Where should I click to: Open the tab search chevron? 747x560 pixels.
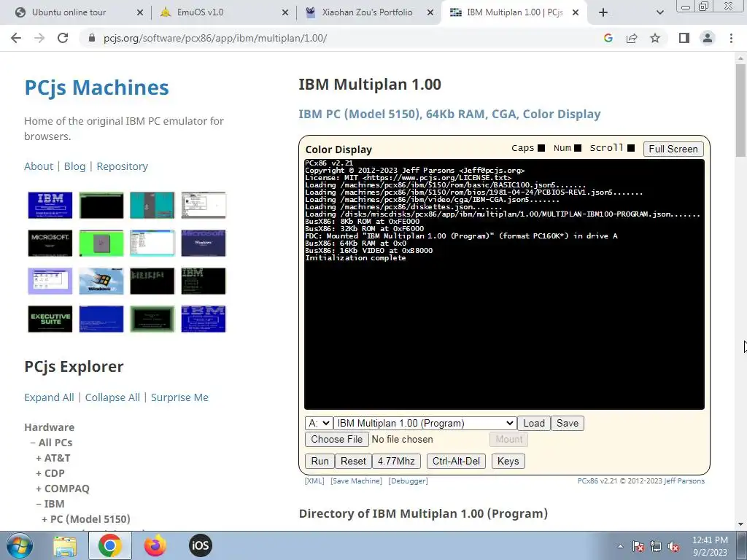pos(659,12)
